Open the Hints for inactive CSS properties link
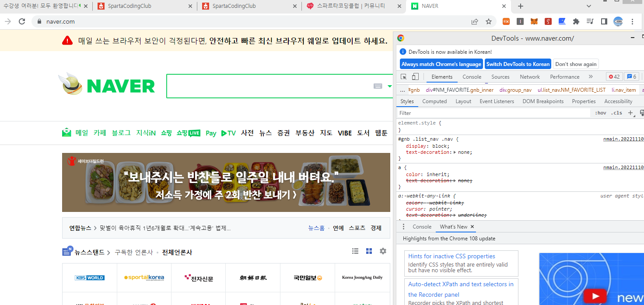644x305 pixels. coord(451,256)
